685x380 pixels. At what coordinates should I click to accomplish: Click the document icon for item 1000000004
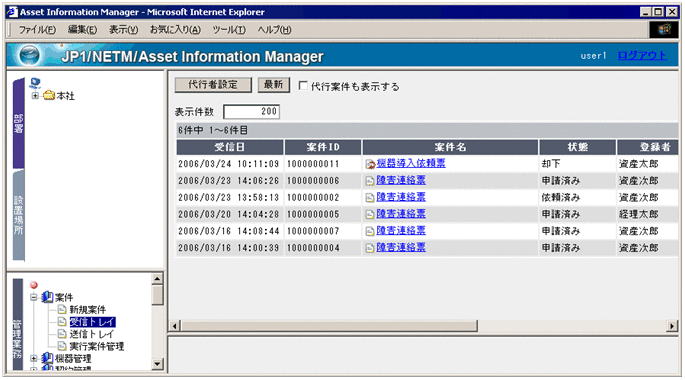[370, 248]
